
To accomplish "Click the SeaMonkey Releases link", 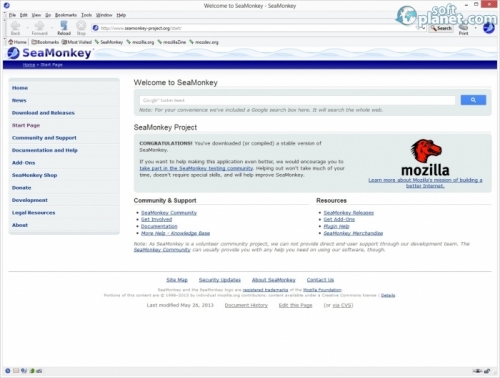I will point(349,213).
